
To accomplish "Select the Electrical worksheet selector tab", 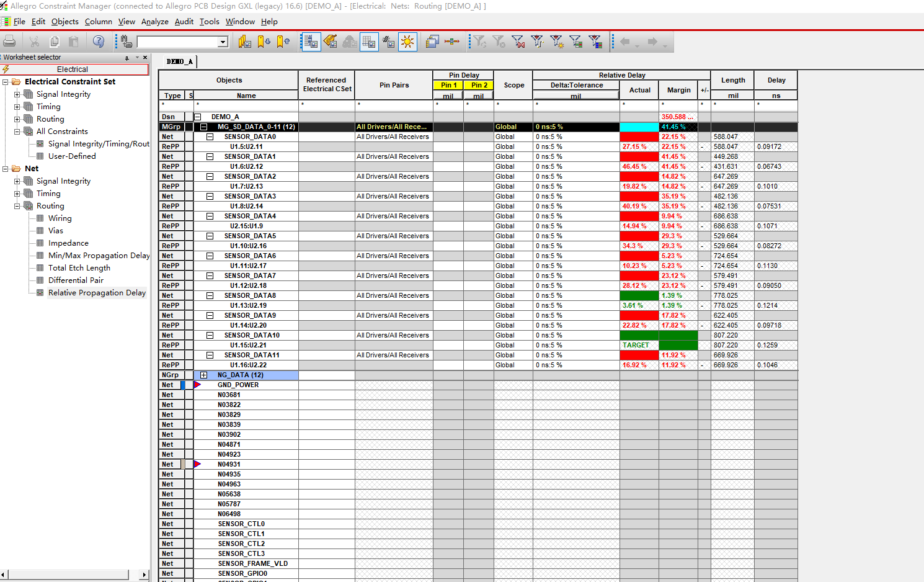I will tap(75, 69).
